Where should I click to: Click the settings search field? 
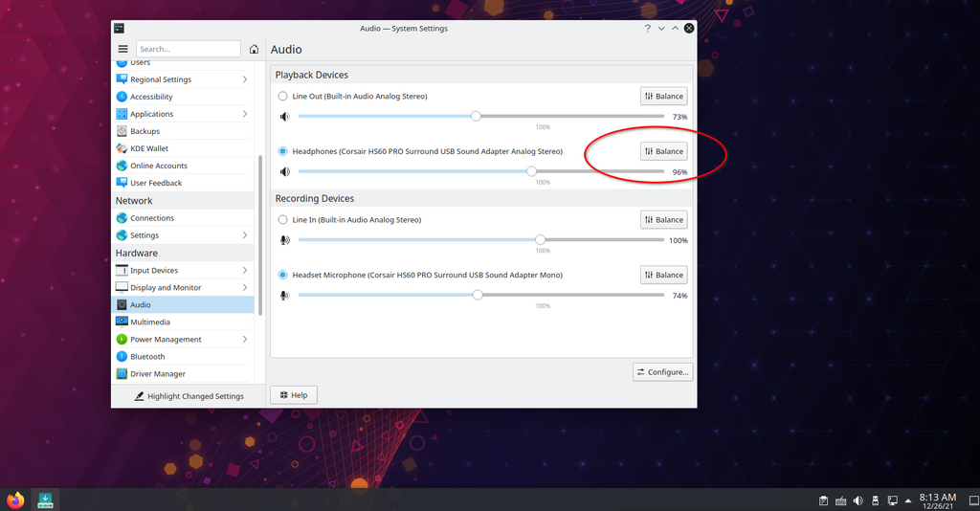(188, 49)
